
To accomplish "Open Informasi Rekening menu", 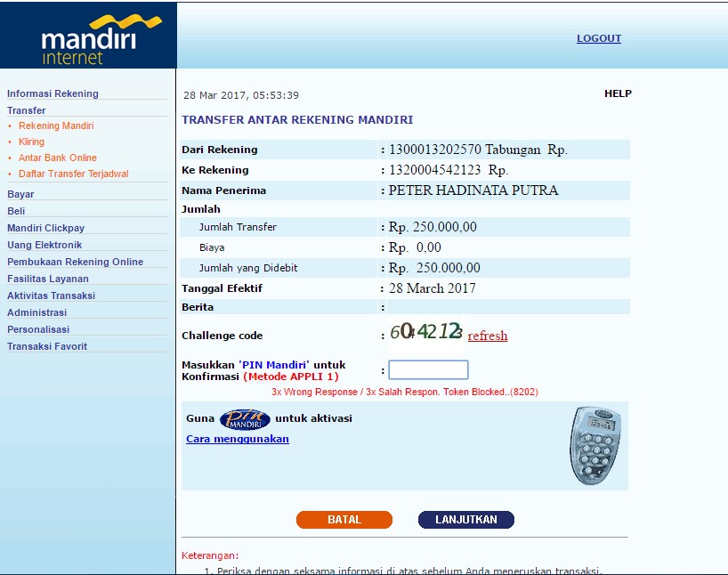I will click(x=53, y=93).
